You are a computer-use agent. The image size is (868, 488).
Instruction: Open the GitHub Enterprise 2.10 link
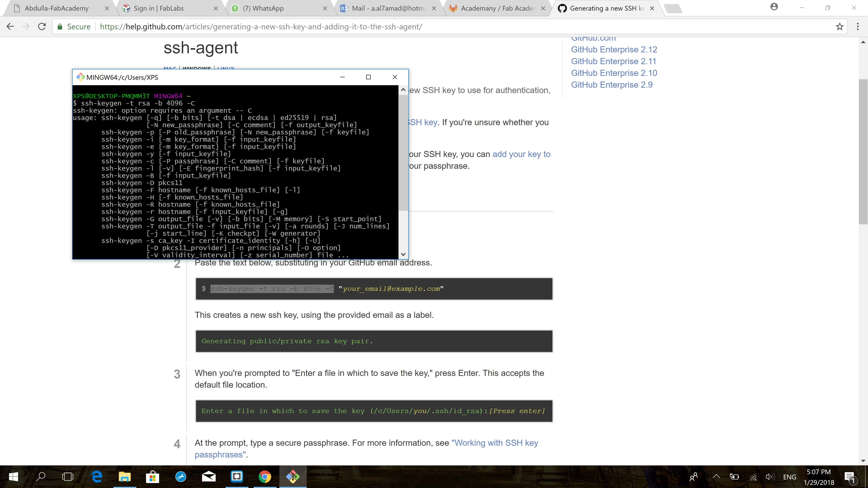(x=614, y=73)
